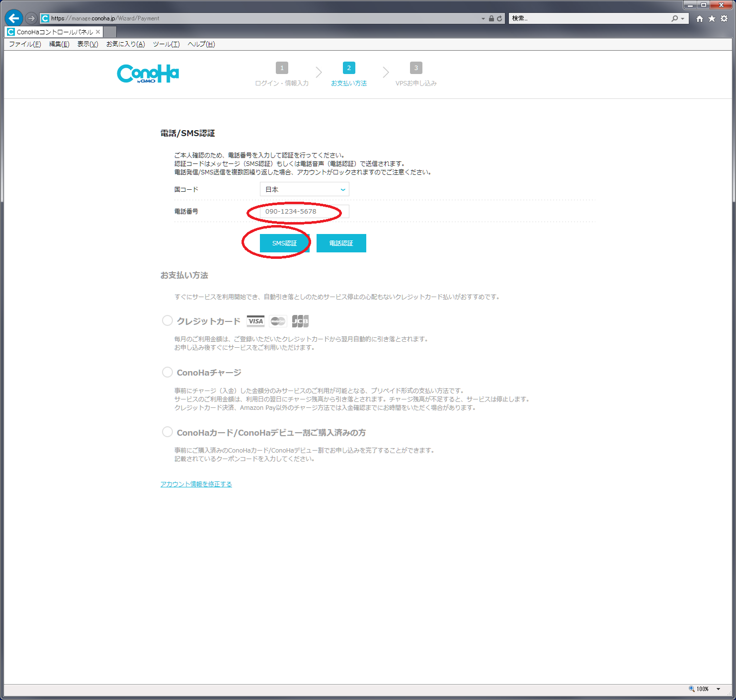Click アカウント情報を修正する link

click(196, 484)
